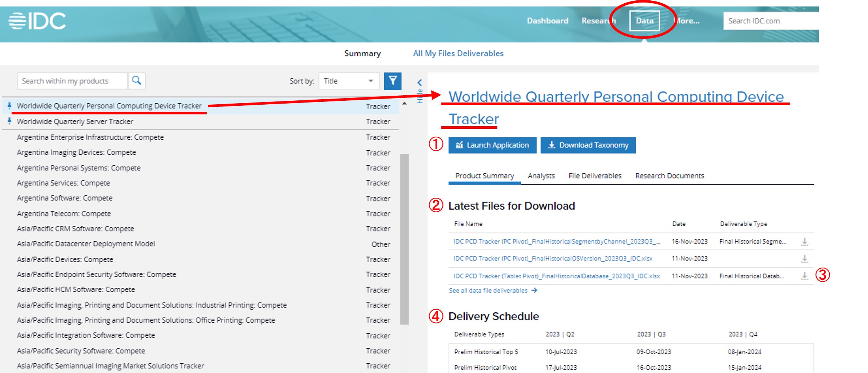Download the FinalHistoricalSegmentbyChannel file via its download icon
868x373 pixels.
[x=804, y=242]
